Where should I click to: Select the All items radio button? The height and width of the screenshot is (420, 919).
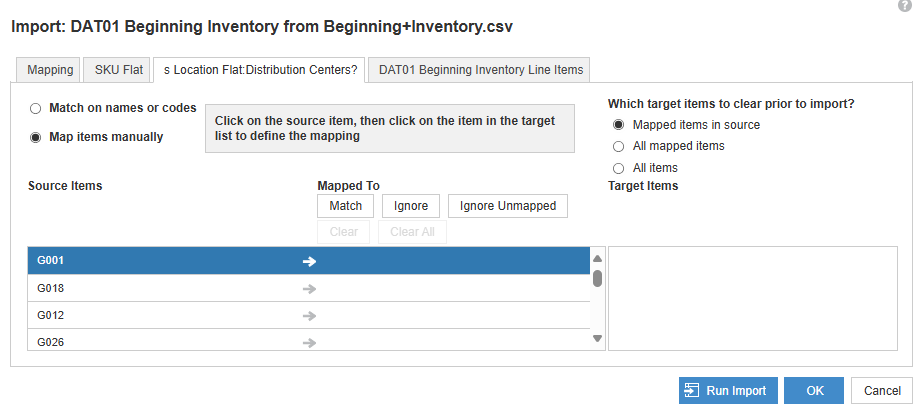coord(618,169)
